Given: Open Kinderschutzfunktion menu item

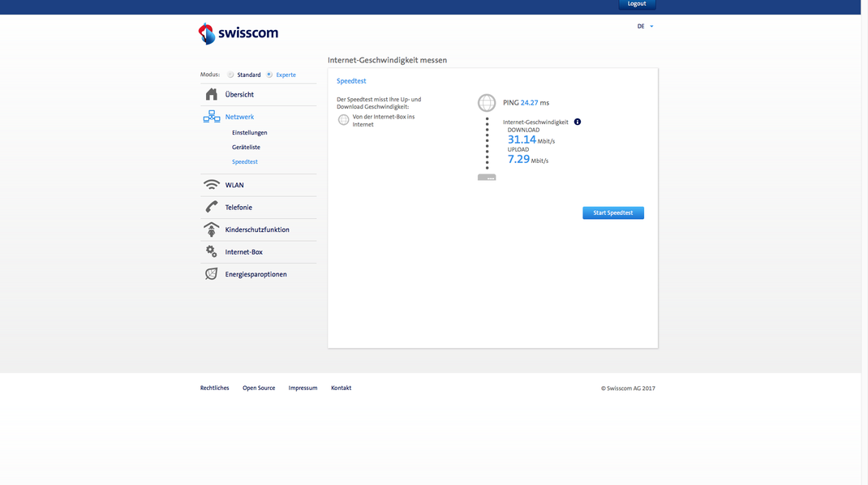Looking at the screenshot, I should [259, 230].
